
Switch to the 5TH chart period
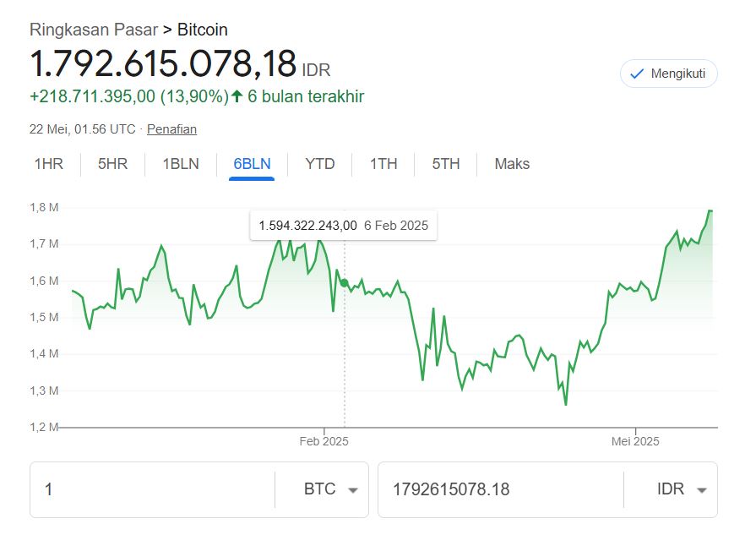445,164
